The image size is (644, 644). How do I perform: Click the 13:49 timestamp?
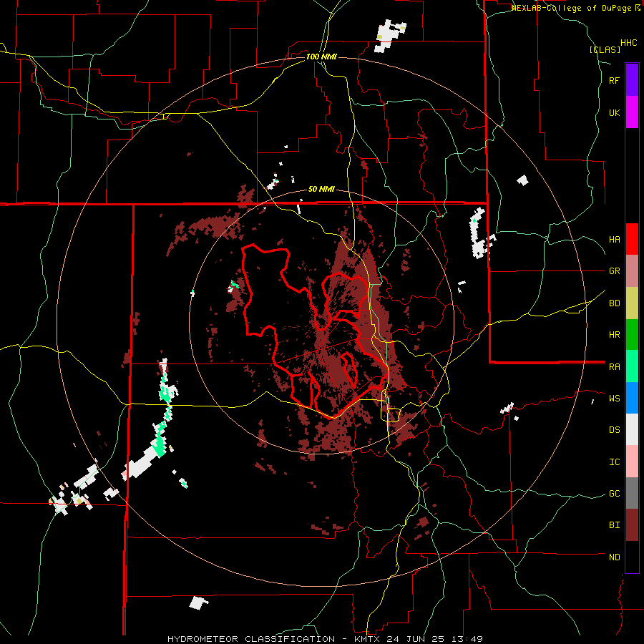coord(468,639)
